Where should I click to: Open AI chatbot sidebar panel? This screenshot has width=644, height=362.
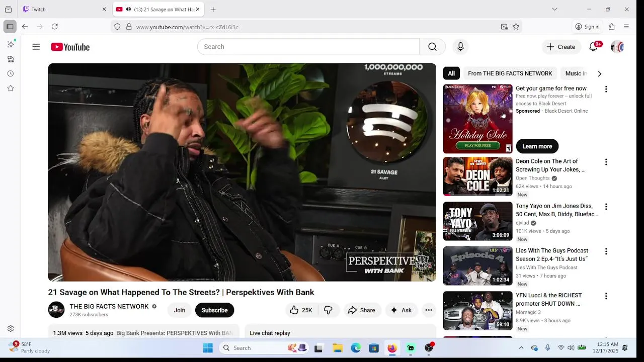click(x=11, y=44)
